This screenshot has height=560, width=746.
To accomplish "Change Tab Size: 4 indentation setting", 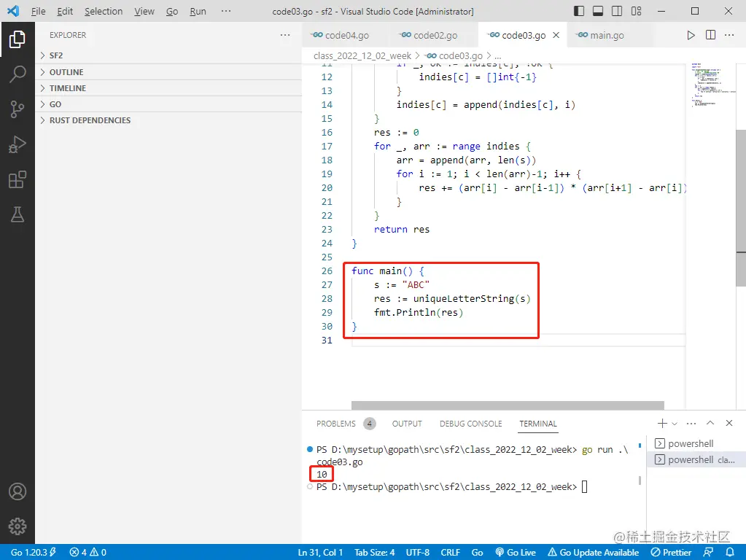I will 374,552.
